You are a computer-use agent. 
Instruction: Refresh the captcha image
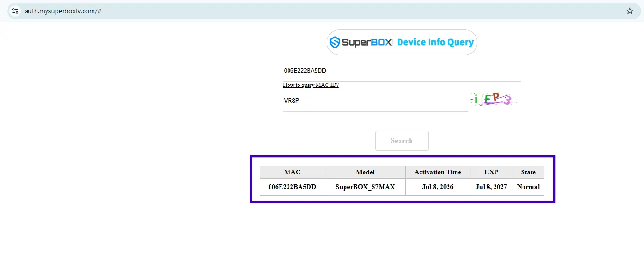point(492,99)
